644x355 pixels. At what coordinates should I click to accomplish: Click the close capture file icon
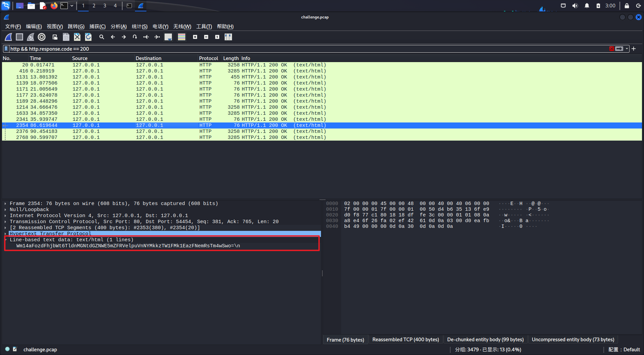[77, 37]
